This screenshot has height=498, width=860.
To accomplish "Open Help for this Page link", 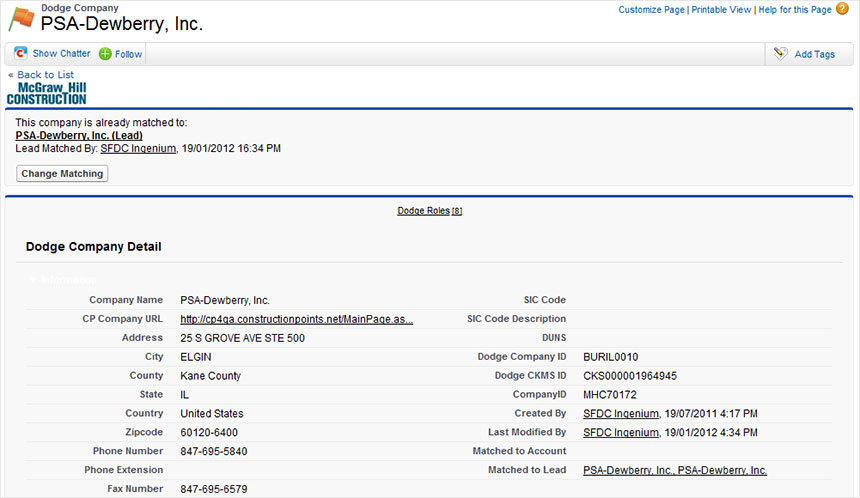I will point(795,10).
